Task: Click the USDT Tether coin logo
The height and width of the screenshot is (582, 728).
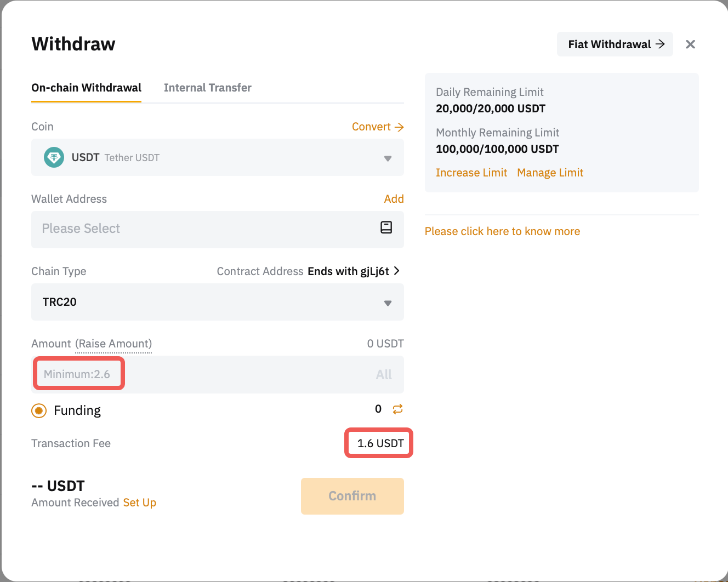Action: click(x=54, y=157)
